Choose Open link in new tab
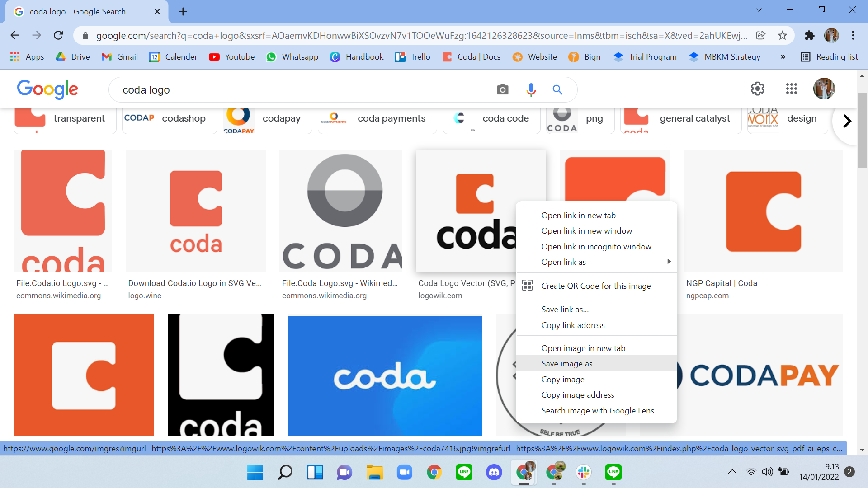The height and width of the screenshot is (488, 868). 596,215
